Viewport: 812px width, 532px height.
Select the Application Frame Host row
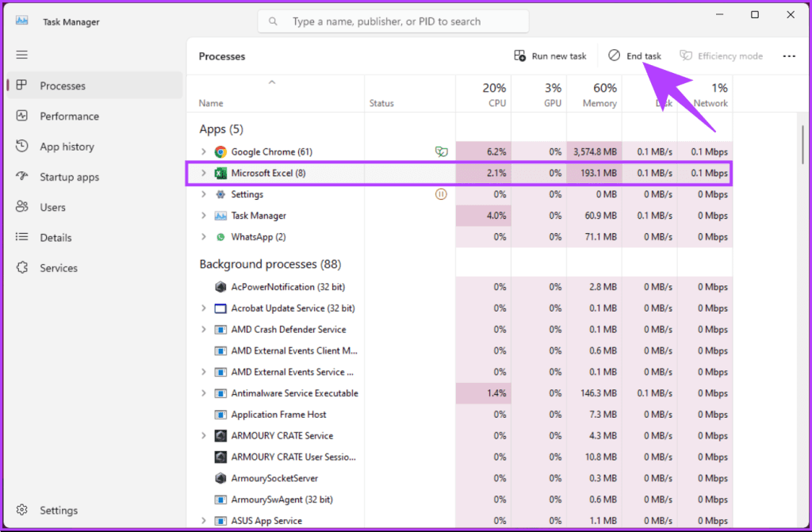[x=459, y=415]
